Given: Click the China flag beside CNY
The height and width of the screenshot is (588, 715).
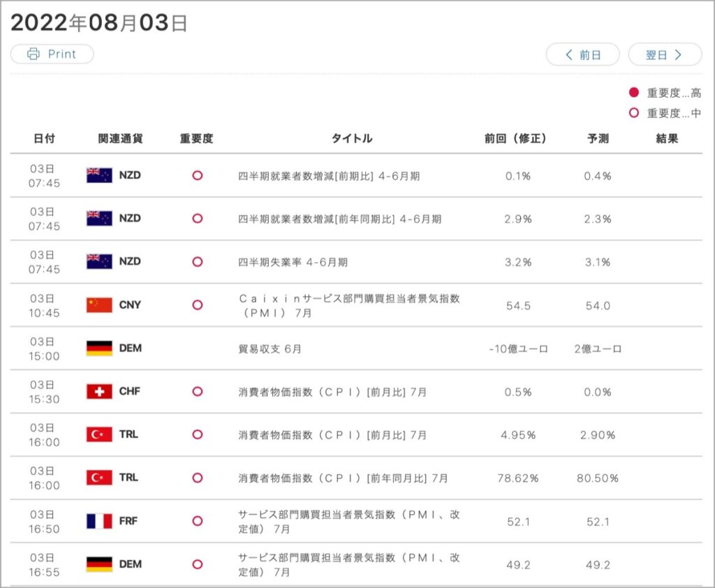Looking at the screenshot, I should tap(99, 304).
